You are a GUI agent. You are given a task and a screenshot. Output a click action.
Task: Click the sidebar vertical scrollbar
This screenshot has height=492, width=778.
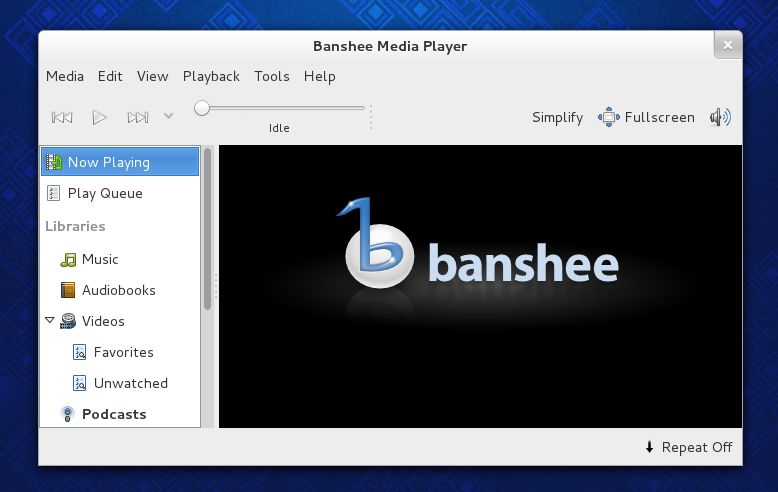tap(208, 228)
